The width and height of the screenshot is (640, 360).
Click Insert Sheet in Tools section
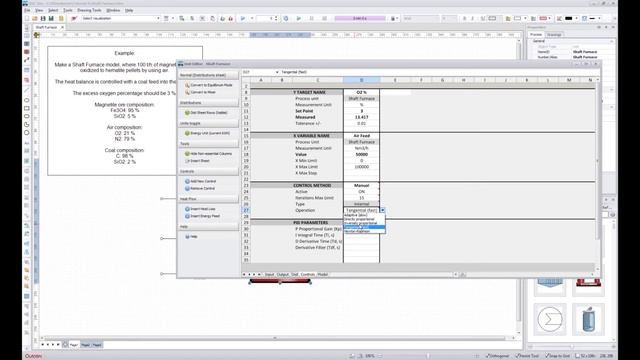[x=198, y=161]
